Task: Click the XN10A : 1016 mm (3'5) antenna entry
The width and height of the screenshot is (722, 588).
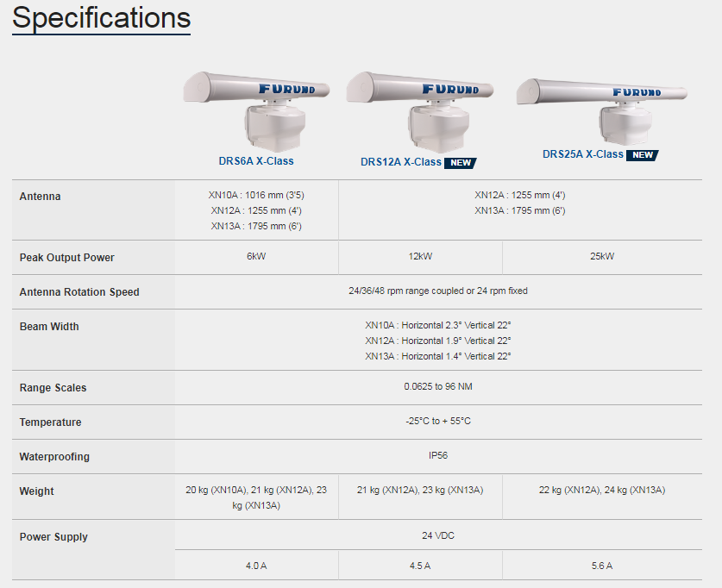Action: point(256,195)
